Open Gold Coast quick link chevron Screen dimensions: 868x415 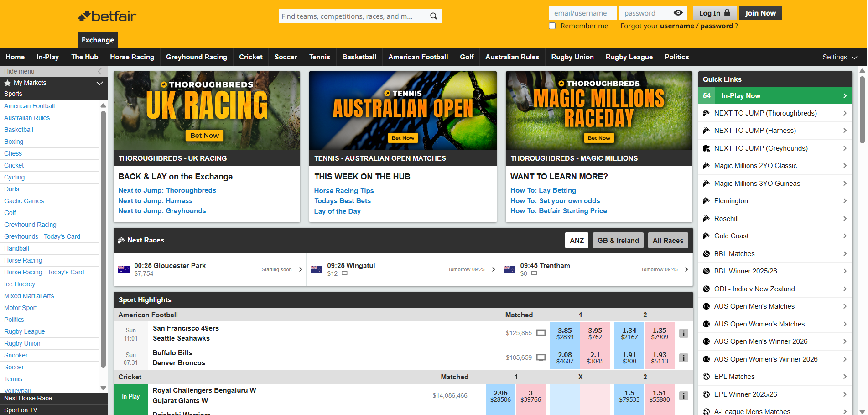tap(845, 236)
